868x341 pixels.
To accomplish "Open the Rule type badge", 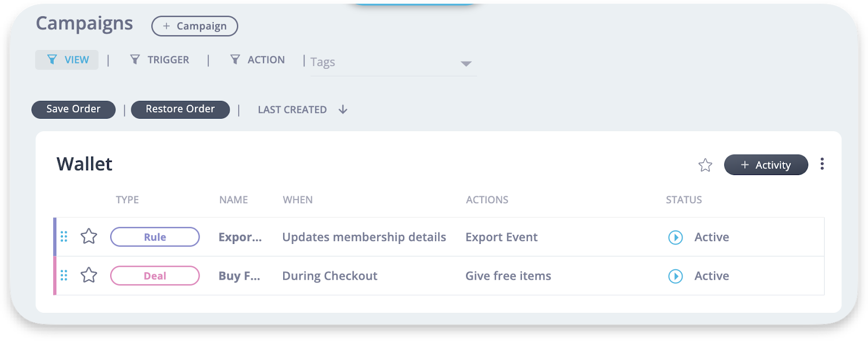I will pos(155,237).
